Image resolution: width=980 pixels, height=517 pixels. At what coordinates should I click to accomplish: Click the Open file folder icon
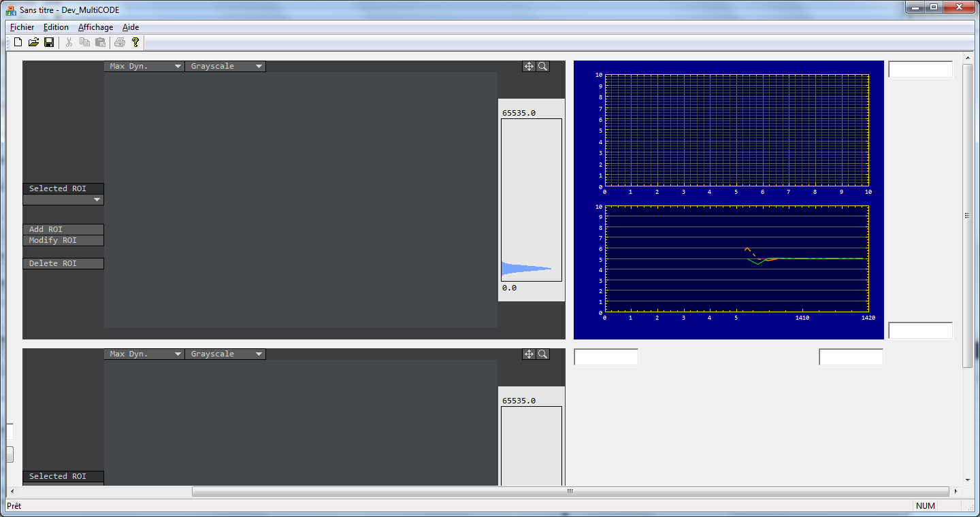(33, 42)
